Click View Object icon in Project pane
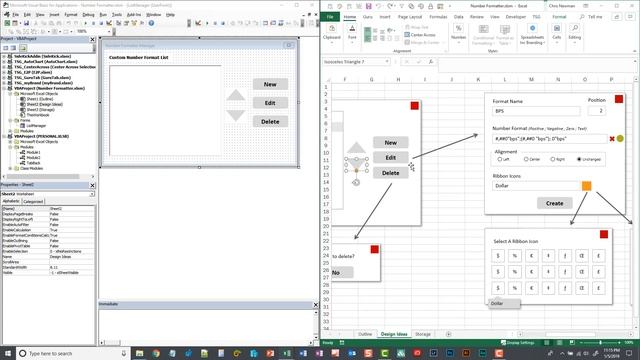The height and width of the screenshot is (360, 640). 13,48
